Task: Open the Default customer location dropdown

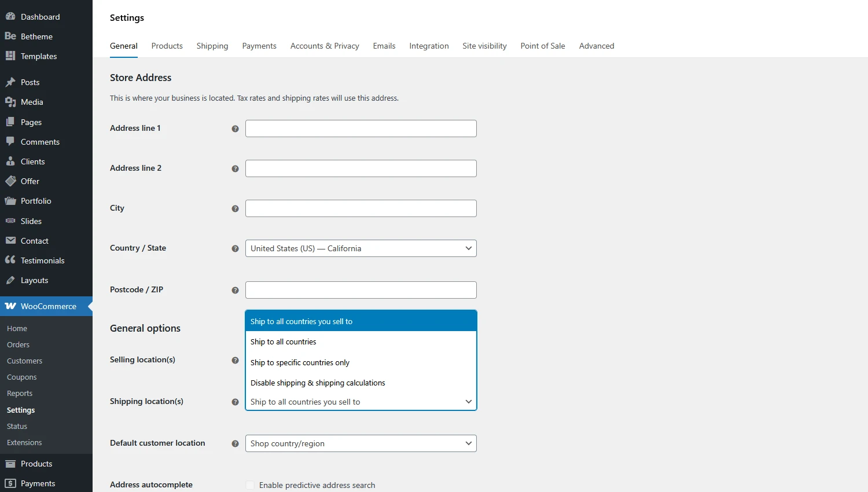Action: 361,443
